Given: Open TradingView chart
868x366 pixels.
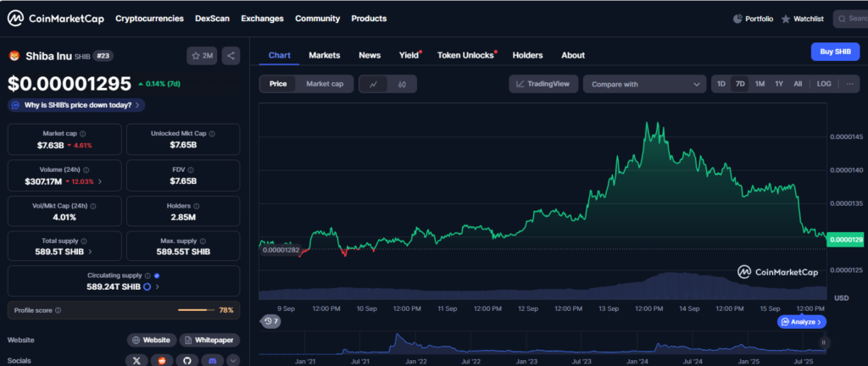Looking at the screenshot, I should (x=543, y=84).
